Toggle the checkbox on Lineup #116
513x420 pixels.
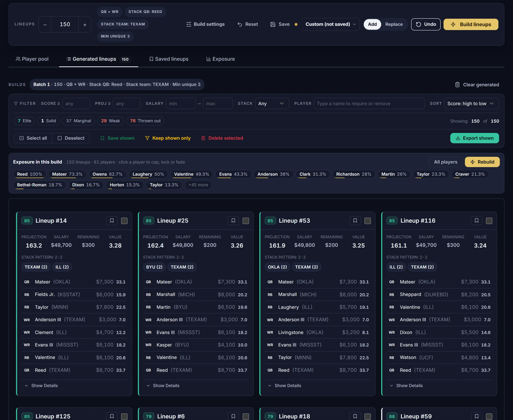[x=489, y=221]
